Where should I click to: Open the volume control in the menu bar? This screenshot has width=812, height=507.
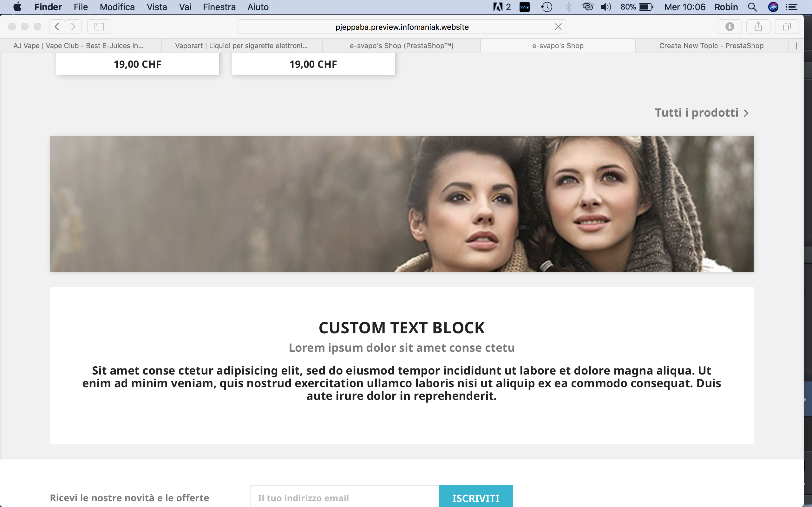click(605, 7)
